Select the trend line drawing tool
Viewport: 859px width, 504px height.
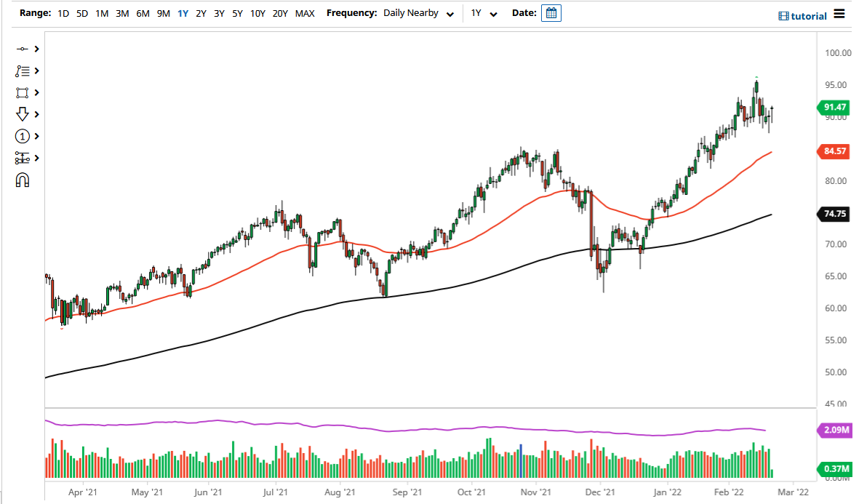tap(22, 49)
